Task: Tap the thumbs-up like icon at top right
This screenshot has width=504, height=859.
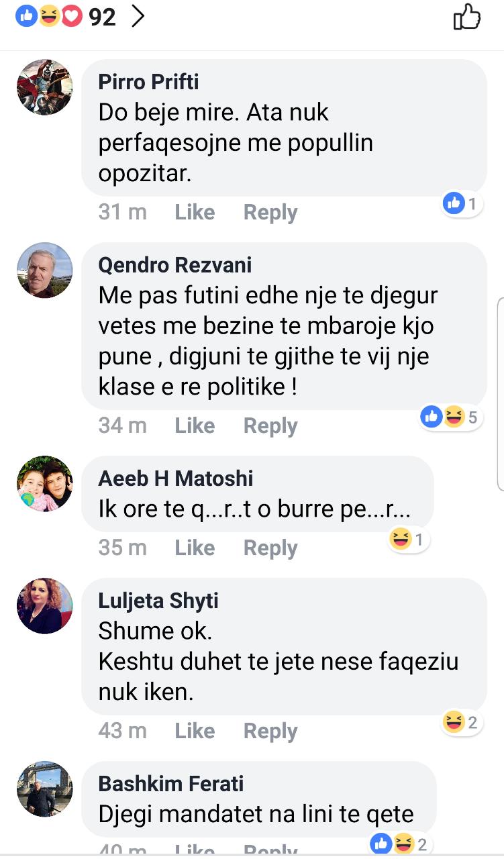Action: [x=467, y=17]
